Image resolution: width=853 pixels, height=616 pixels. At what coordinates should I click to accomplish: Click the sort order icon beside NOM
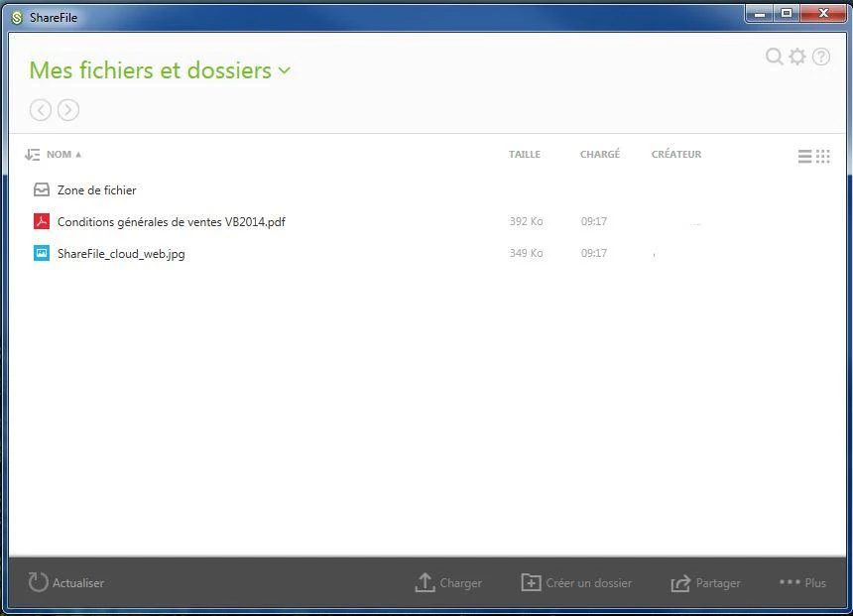click(33, 155)
